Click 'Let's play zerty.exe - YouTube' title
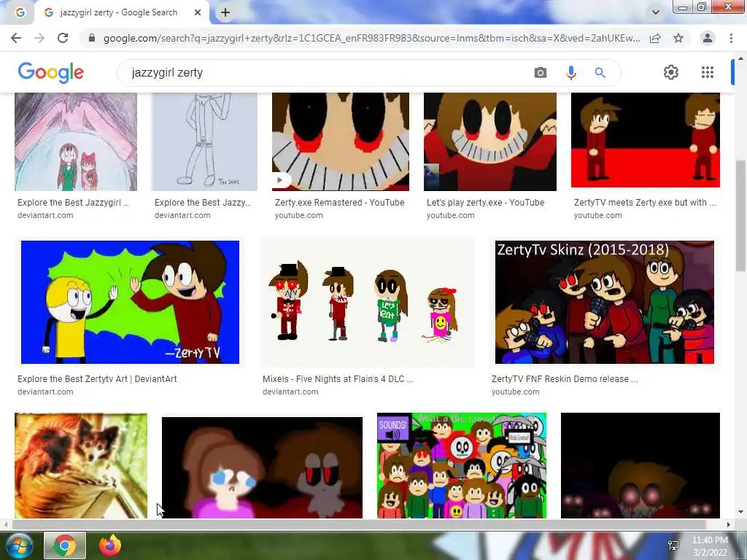The height and width of the screenshot is (560, 747). point(485,203)
